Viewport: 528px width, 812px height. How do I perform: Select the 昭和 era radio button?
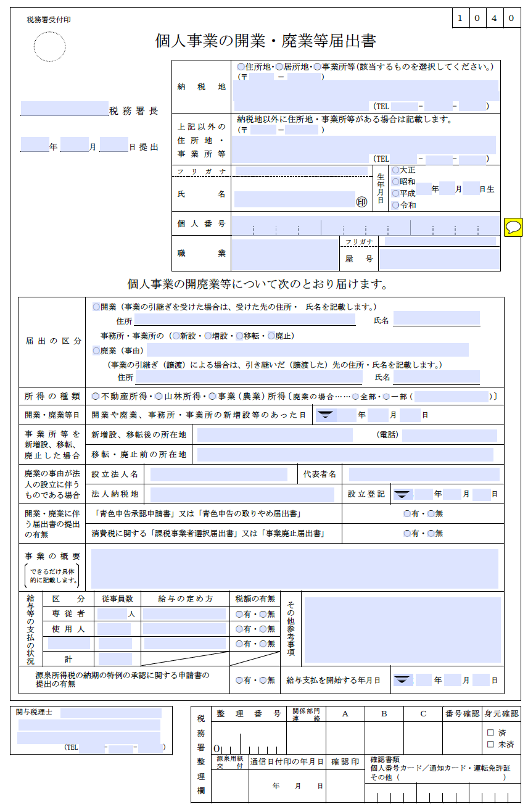[395, 181]
